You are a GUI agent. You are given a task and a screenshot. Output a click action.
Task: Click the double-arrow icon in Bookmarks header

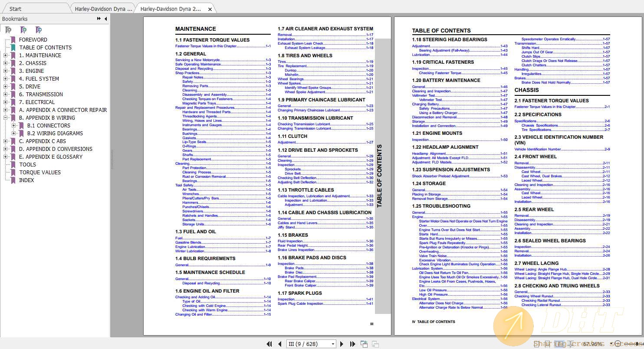click(99, 19)
